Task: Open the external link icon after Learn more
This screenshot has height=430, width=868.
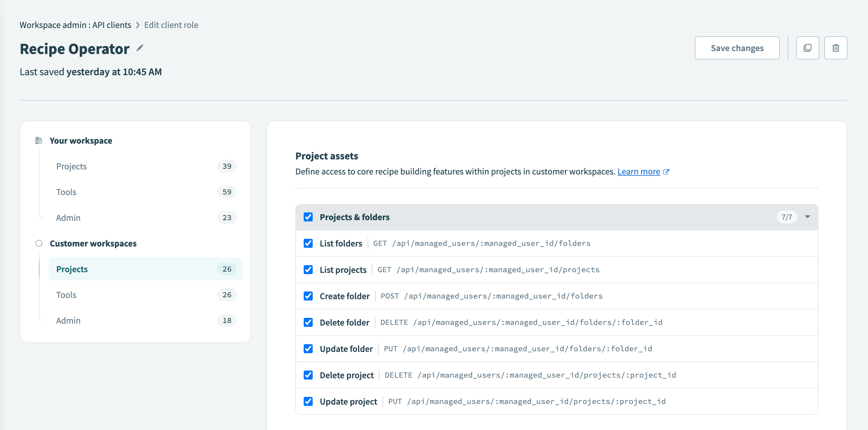Action: (666, 172)
